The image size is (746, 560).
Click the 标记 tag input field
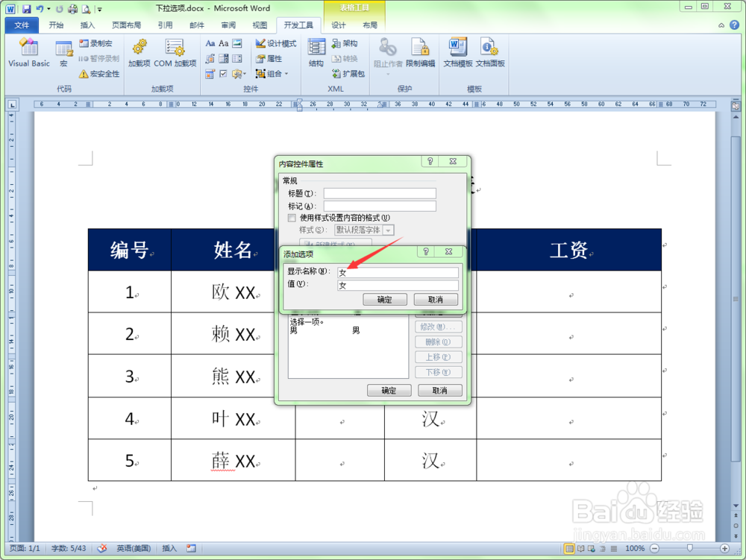380,206
